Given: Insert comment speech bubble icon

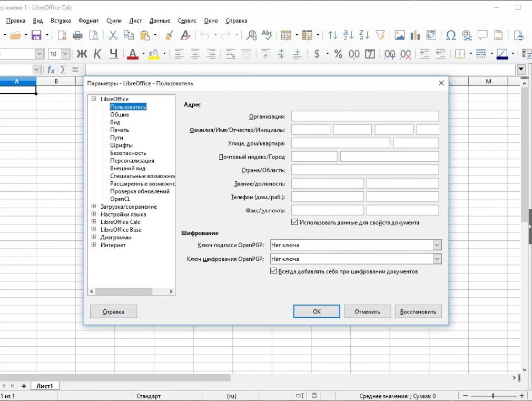Looking at the screenshot, I should tap(482, 35).
